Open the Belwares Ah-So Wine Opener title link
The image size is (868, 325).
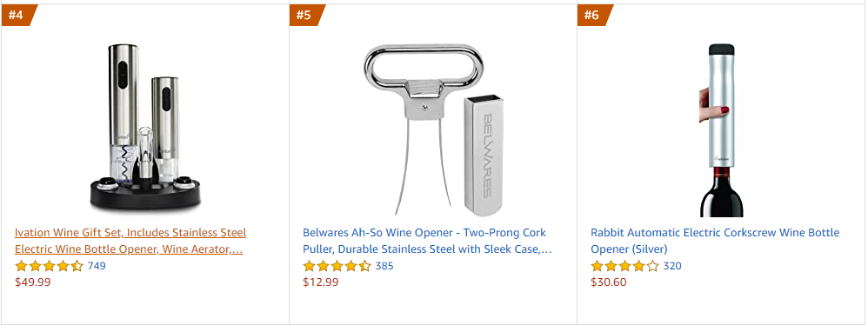tap(427, 241)
